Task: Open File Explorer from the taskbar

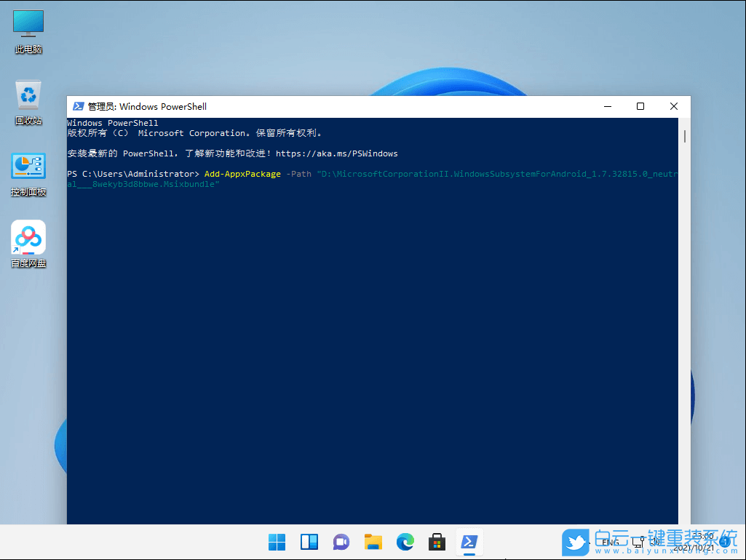Action: (373, 542)
